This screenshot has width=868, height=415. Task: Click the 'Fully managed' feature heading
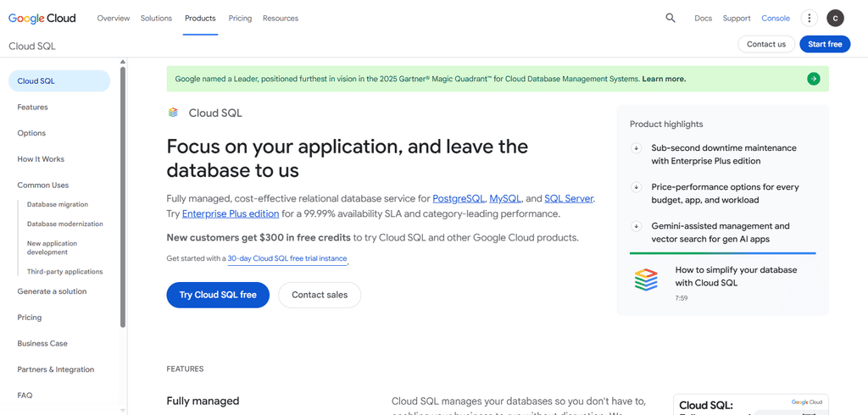203,401
